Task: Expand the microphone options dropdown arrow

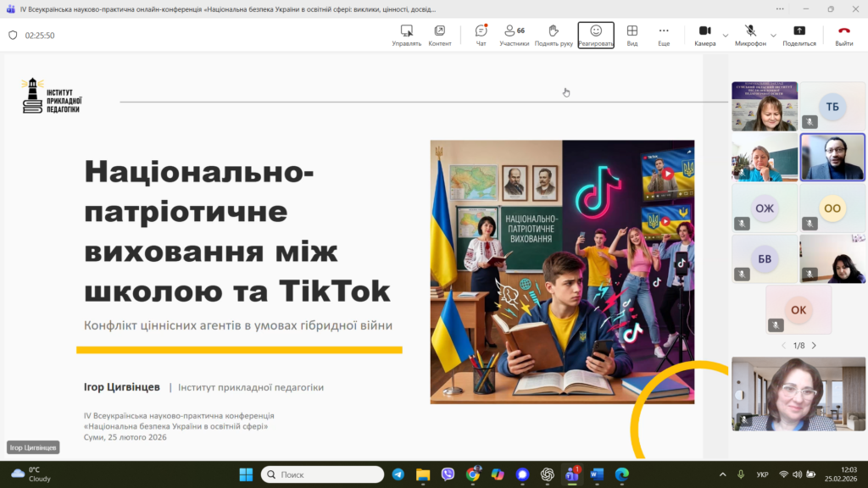Action: tap(774, 36)
